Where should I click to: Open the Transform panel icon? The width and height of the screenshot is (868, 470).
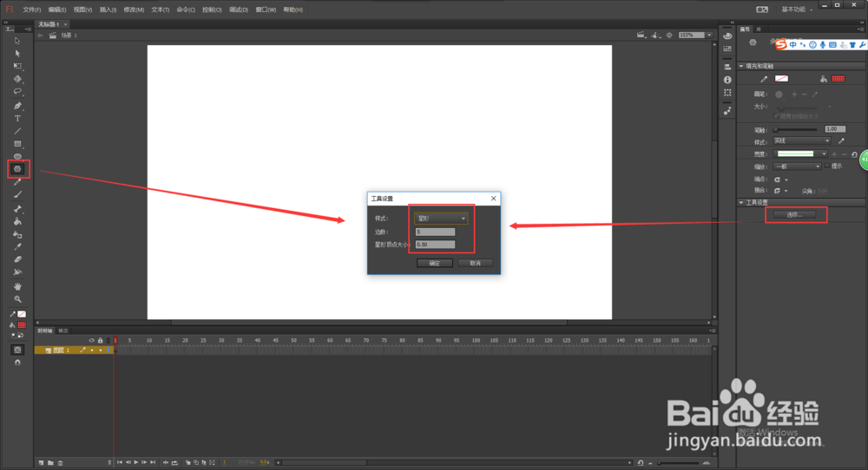pyautogui.click(x=727, y=92)
